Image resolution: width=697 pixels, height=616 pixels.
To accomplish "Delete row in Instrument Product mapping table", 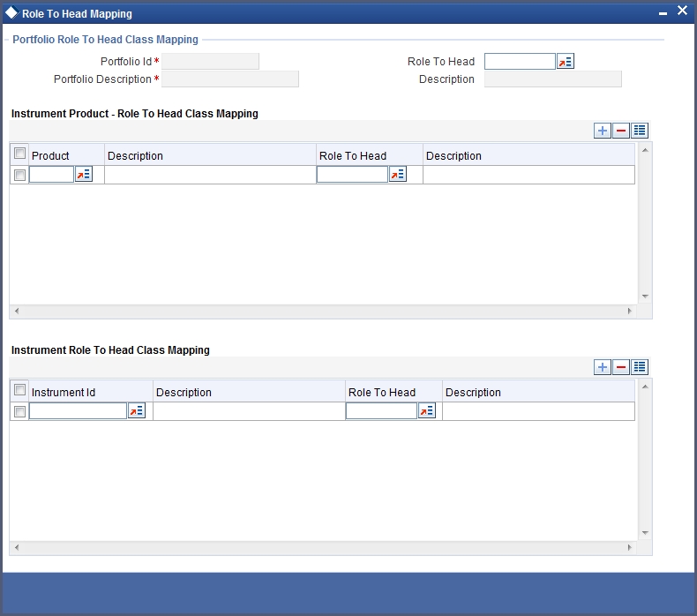I will (621, 131).
